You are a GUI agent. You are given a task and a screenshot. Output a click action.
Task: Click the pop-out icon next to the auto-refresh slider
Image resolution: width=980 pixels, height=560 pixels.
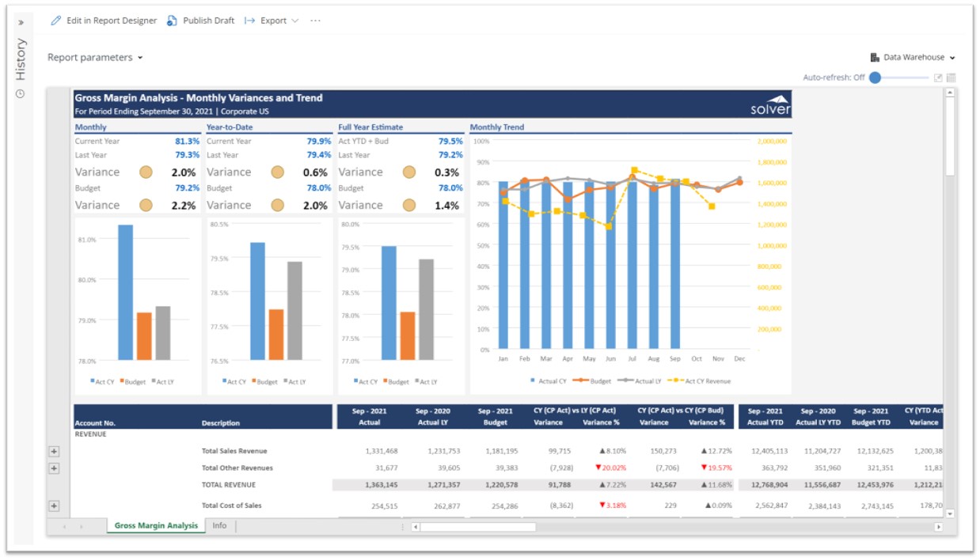pyautogui.click(x=938, y=78)
